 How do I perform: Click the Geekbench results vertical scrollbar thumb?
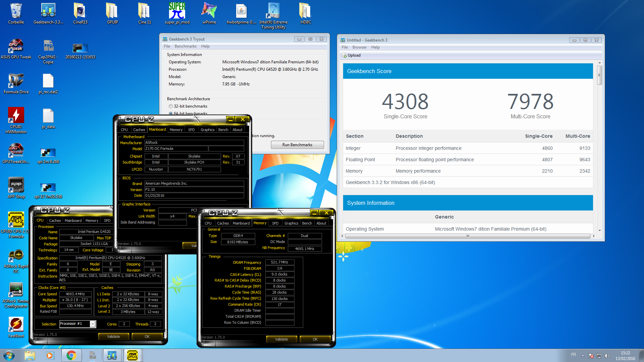click(599, 75)
